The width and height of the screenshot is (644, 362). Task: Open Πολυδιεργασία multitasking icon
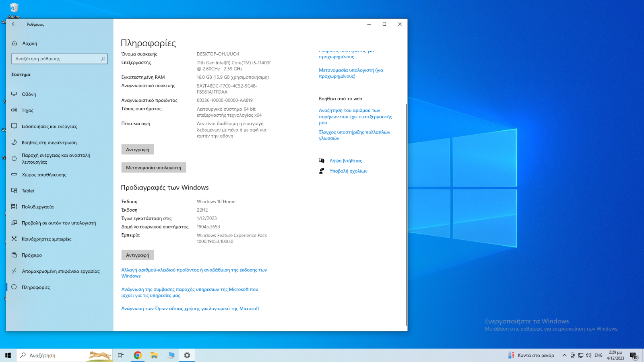coord(14,207)
